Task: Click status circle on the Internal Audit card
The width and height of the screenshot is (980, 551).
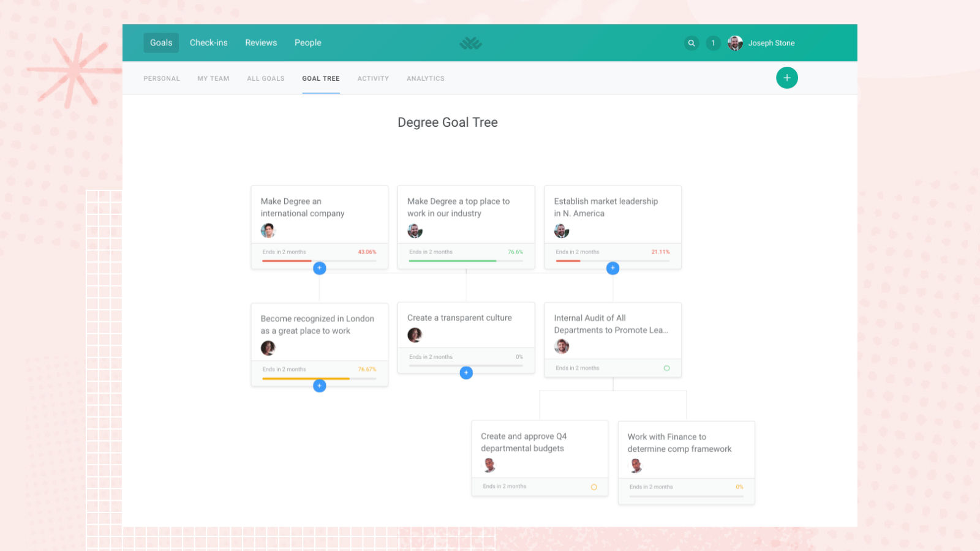Action: click(x=668, y=367)
